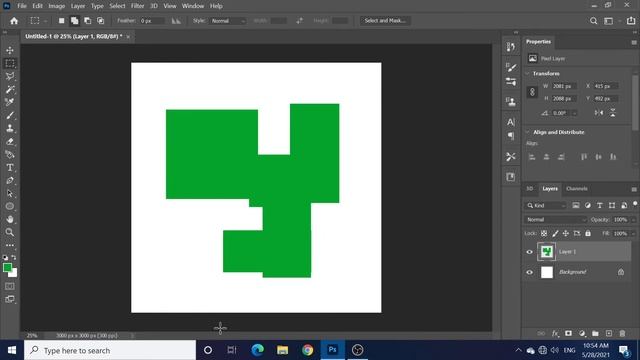The image size is (640, 360).
Task: Add a layer mask
Action: click(x=568, y=333)
